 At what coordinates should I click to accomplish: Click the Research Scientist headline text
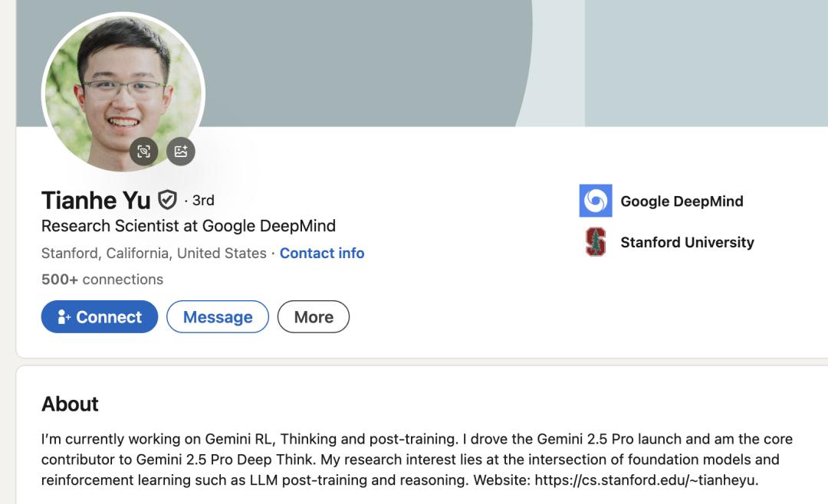point(188,226)
